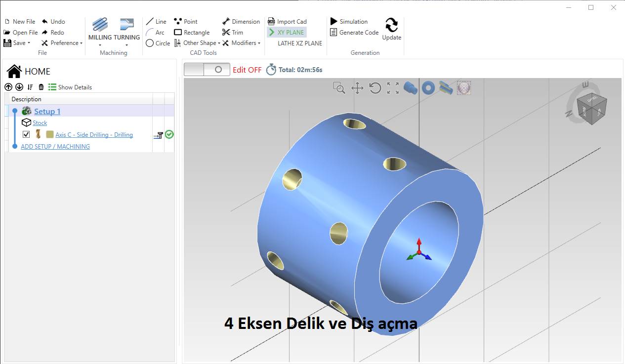Delete selected item with trash icon
This screenshot has width=625, height=364.
(41, 87)
